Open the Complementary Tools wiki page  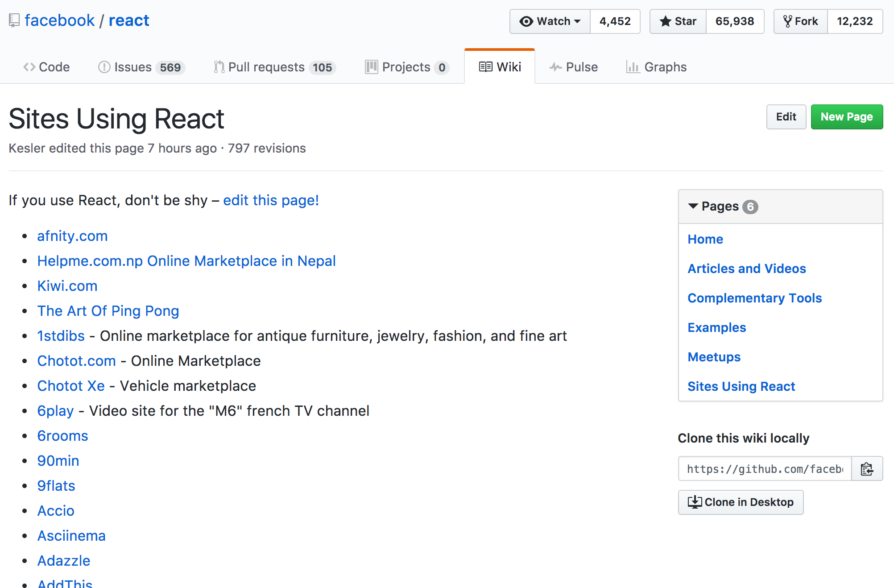click(x=754, y=298)
